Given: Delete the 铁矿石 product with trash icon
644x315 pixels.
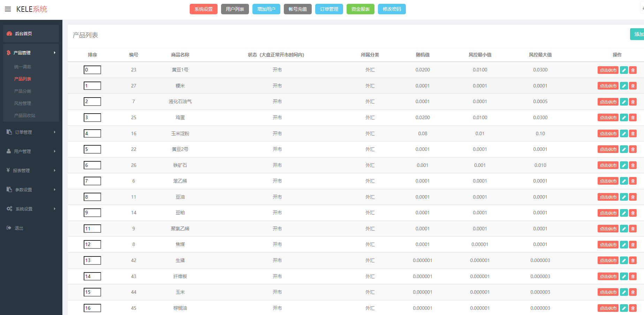Looking at the screenshot, I should click(x=633, y=165).
